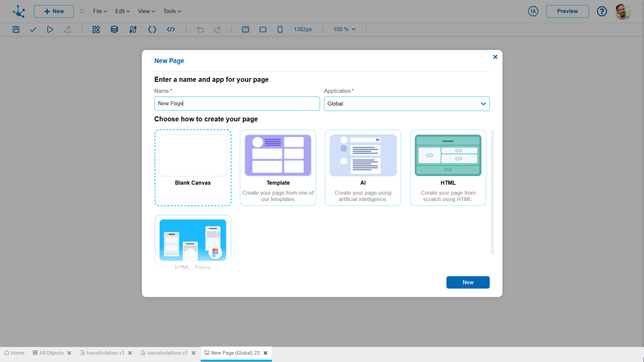Select the layers stack icon
Viewport: 644px width, 362px height.
click(114, 29)
